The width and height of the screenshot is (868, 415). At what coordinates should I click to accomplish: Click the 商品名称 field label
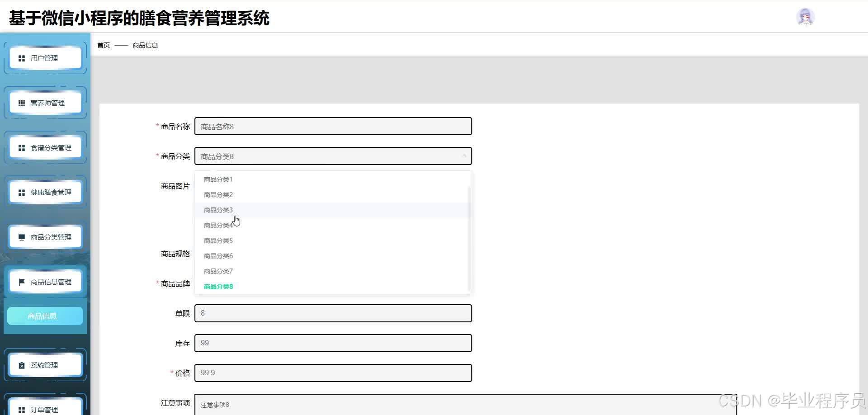tap(175, 127)
